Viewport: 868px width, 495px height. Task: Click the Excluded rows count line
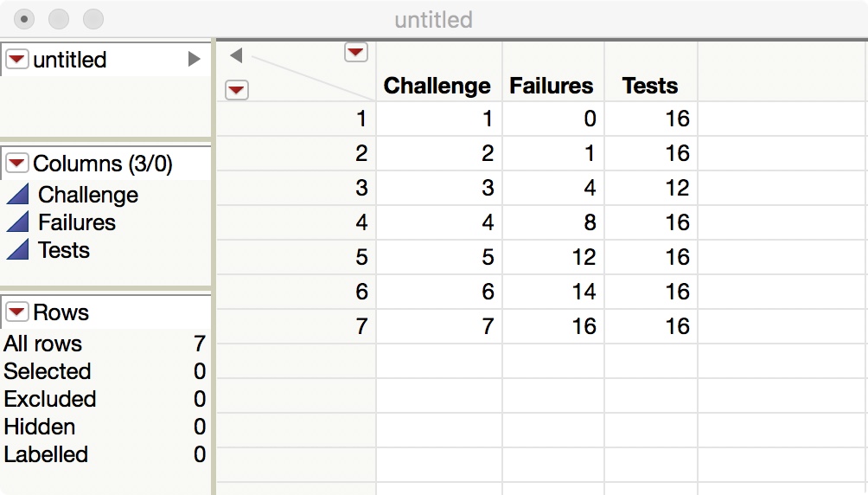pos(104,399)
